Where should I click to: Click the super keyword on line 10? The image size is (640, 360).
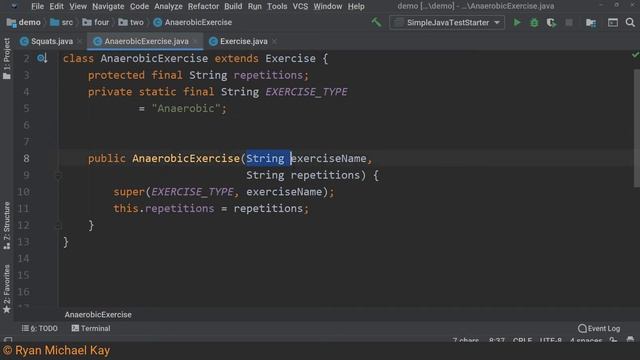pyautogui.click(x=129, y=192)
